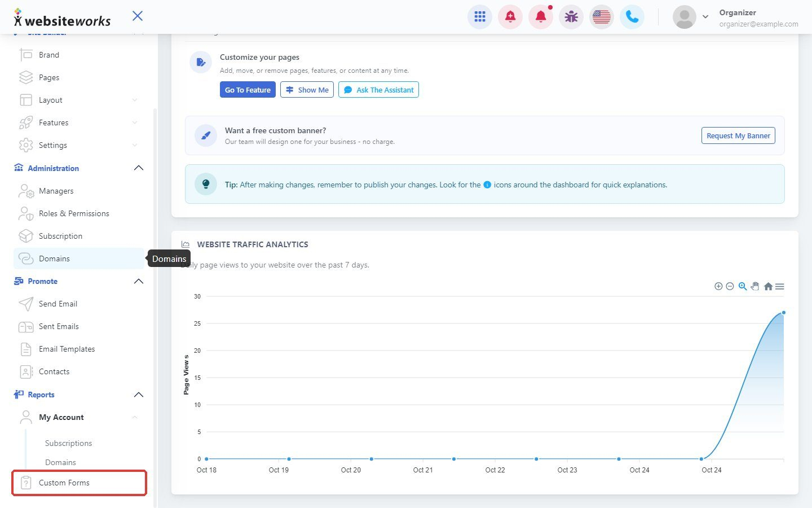
Task: Open notifications bell with red dot
Action: coord(541,17)
